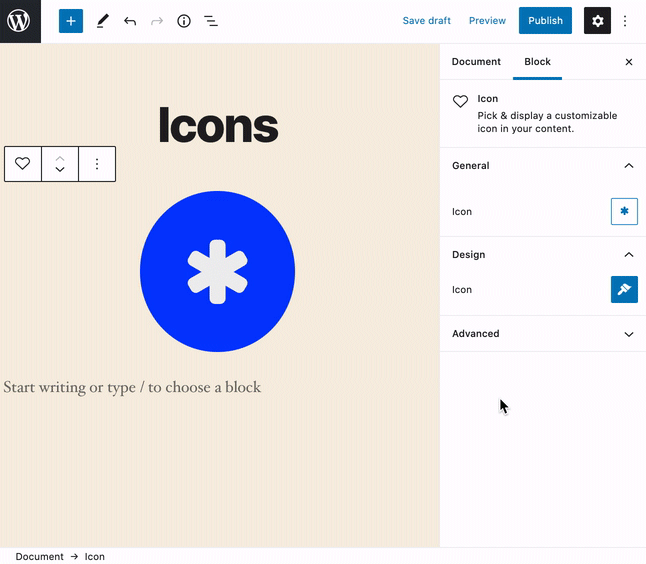Viewport: 646px width, 564px height.
Task: Open asterisk icon picker in General
Action: coord(624,211)
